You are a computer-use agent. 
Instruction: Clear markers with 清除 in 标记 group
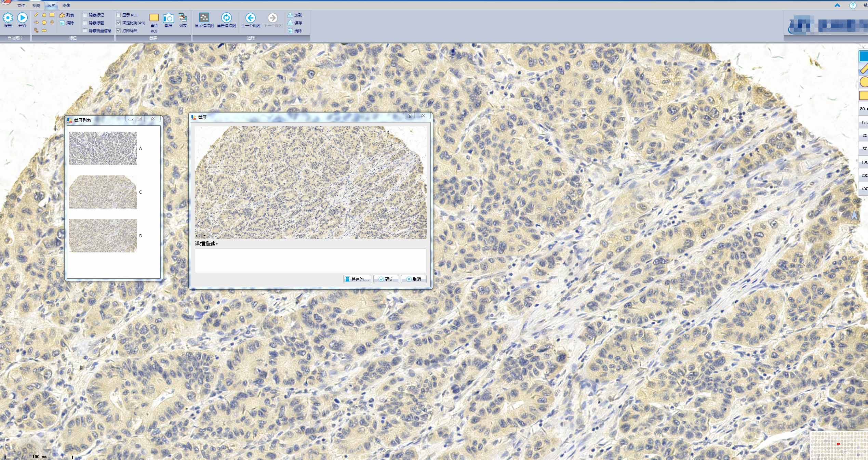click(x=67, y=23)
